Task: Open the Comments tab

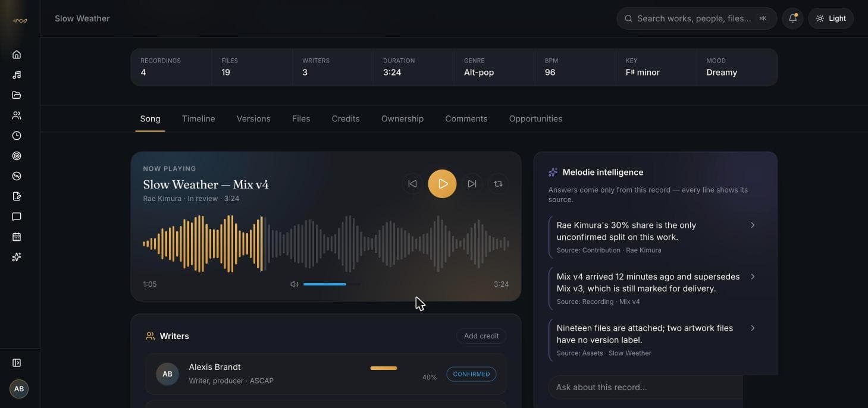Action: pos(466,119)
